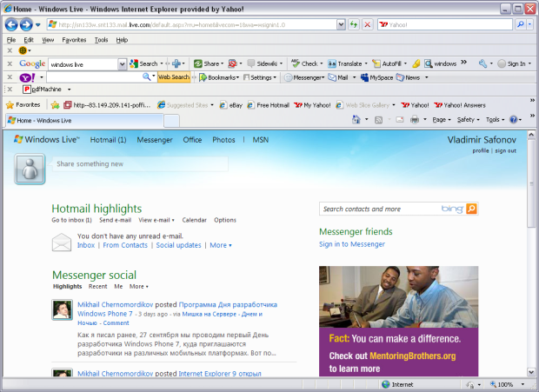The image size is (539, 392).
Task: Expand the Safety dropdown
Action: [x=468, y=120]
